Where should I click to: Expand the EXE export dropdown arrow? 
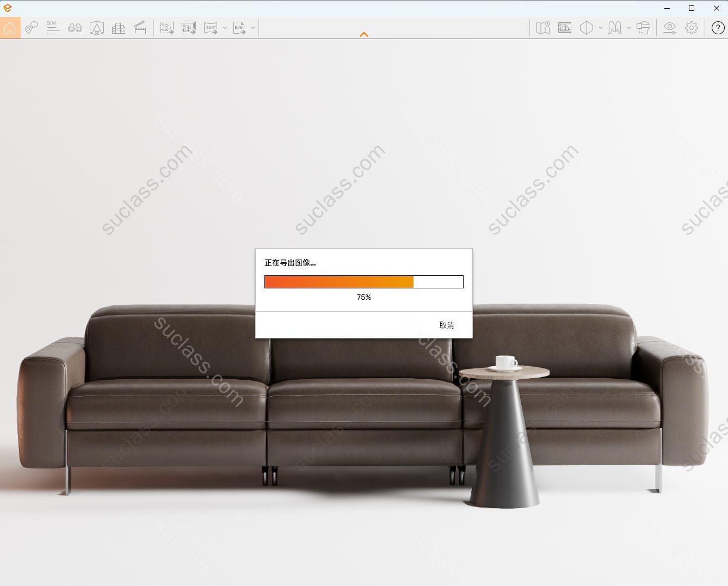click(253, 28)
